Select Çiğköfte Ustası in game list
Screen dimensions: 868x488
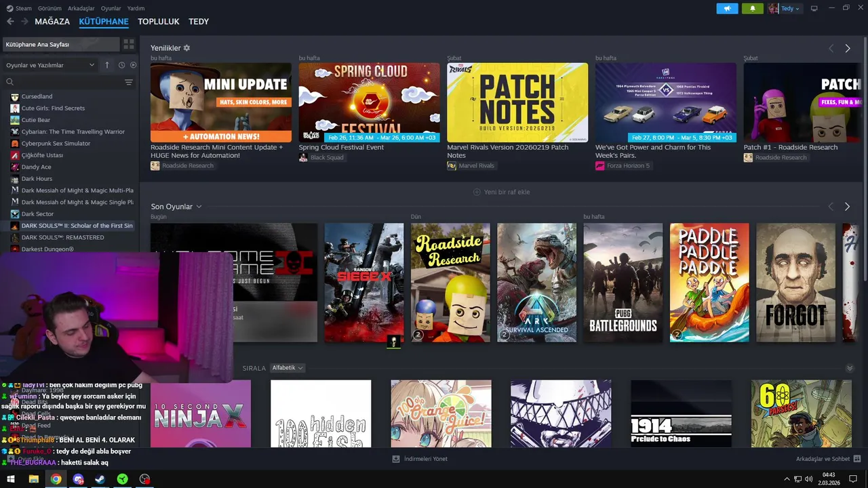click(x=42, y=155)
